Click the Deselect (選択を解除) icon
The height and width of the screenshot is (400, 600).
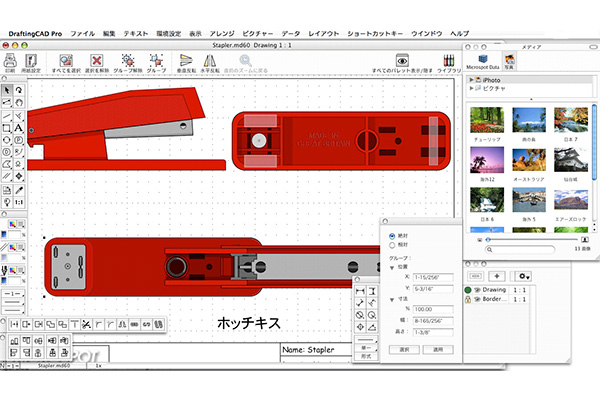pos(97,61)
